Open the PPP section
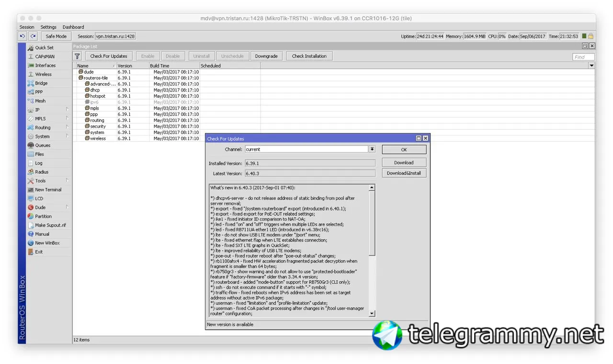 pos(39,92)
